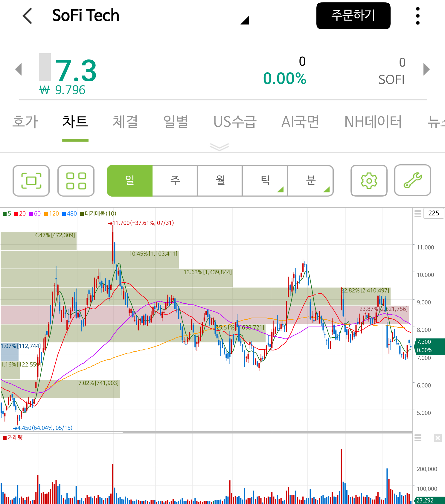Switch to the 호가 tab
445x504 pixels.
(25, 122)
